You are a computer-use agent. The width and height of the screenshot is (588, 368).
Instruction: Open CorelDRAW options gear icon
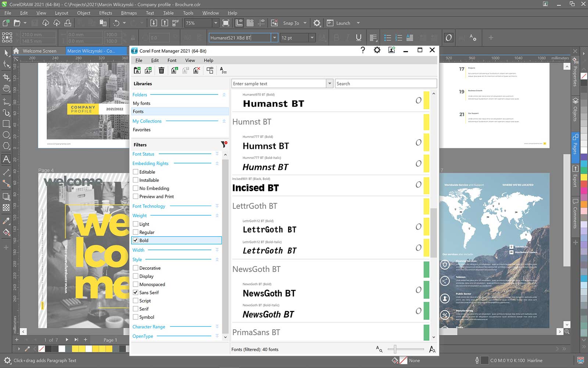point(317,22)
